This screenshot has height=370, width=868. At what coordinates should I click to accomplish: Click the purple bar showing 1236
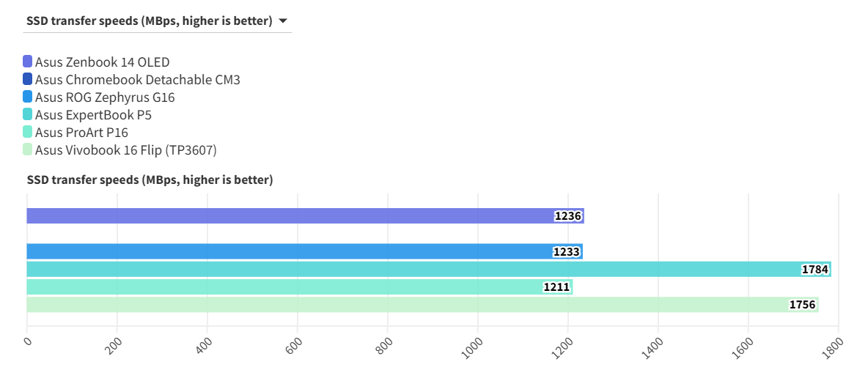point(293,216)
